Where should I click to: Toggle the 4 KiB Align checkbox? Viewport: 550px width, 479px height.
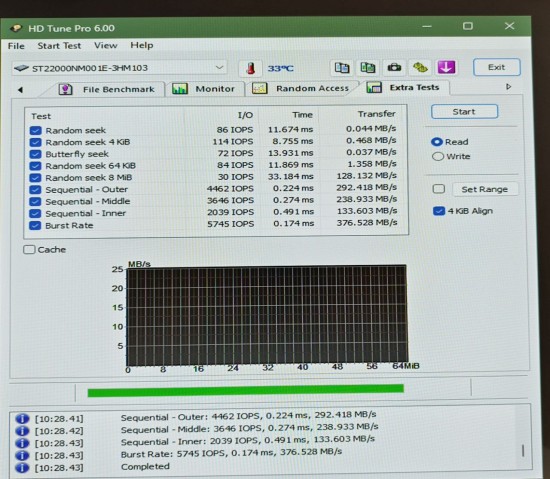(439, 211)
